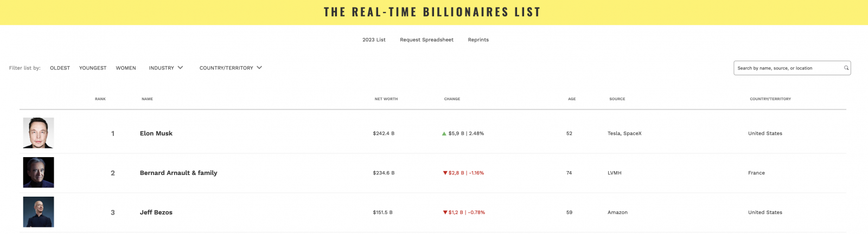Click Elon Musk's green up arrow
The height and width of the screenshot is (234, 868).
(444, 133)
